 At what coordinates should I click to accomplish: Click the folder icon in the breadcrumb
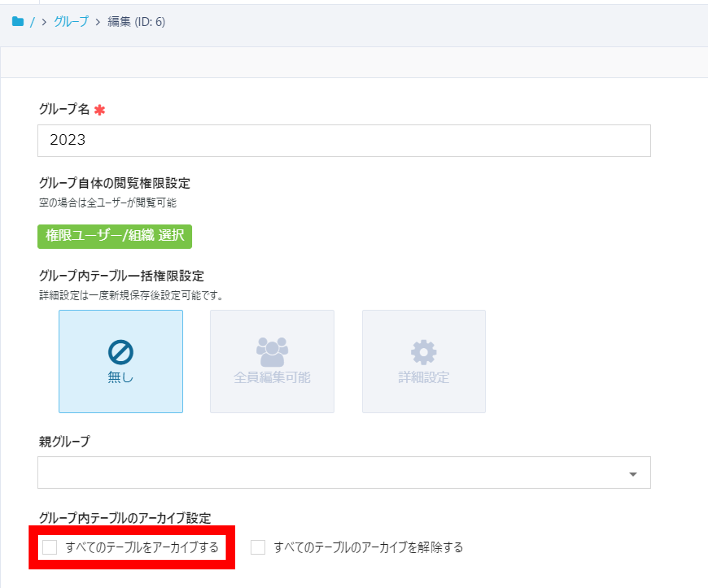coord(17,22)
